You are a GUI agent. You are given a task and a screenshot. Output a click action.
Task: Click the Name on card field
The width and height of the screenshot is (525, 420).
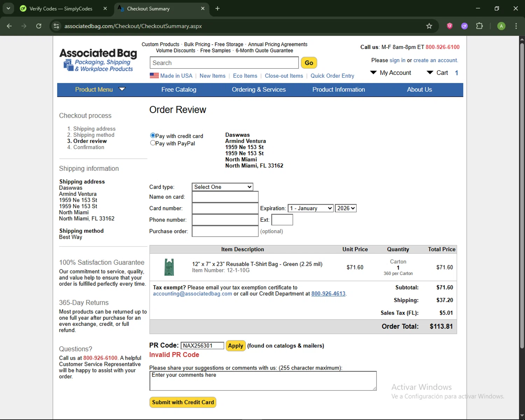[x=225, y=197]
